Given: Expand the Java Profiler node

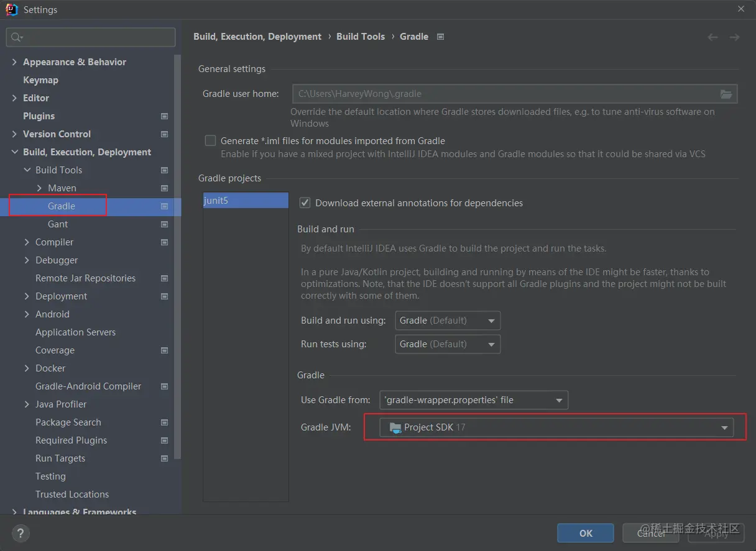Looking at the screenshot, I should click(27, 404).
